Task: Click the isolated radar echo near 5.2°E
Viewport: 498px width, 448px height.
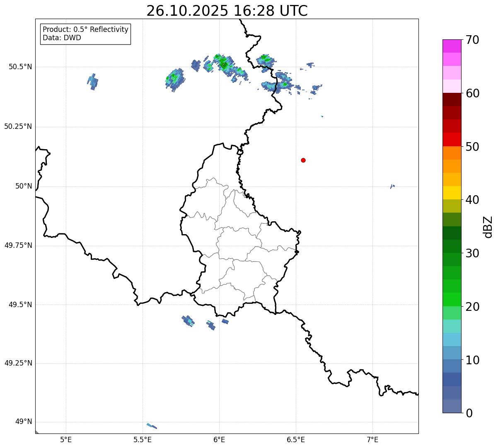Action: click(x=93, y=82)
